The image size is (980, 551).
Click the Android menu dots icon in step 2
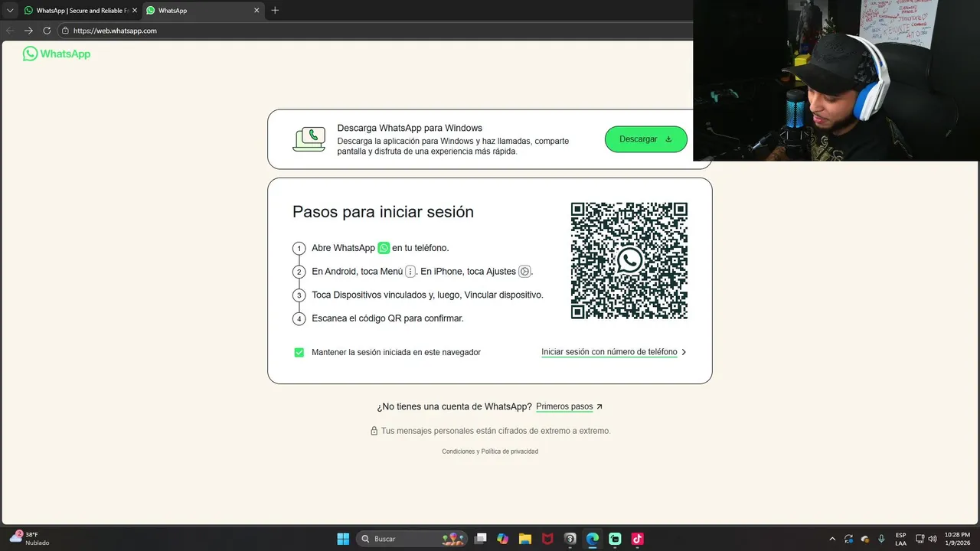[x=410, y=272]
